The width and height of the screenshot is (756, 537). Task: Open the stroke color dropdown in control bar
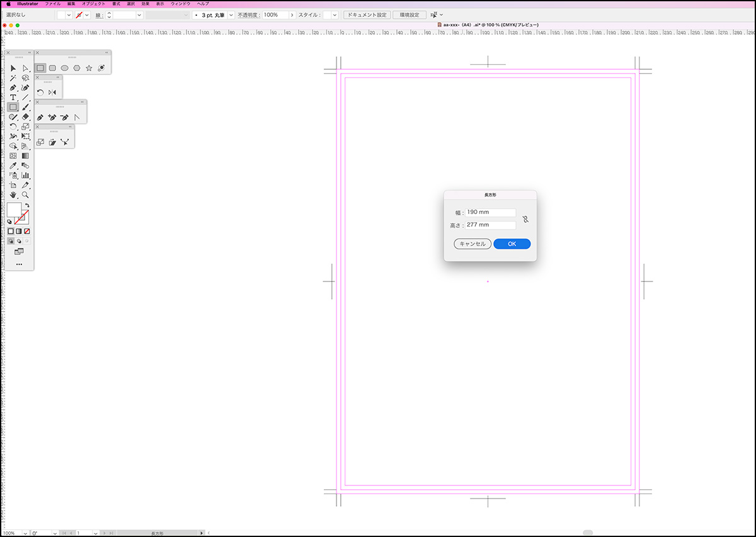(x=87, y=14)
